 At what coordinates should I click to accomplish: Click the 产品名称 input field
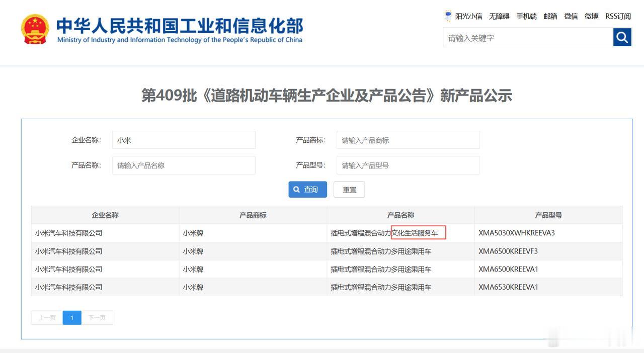(184, 165)
